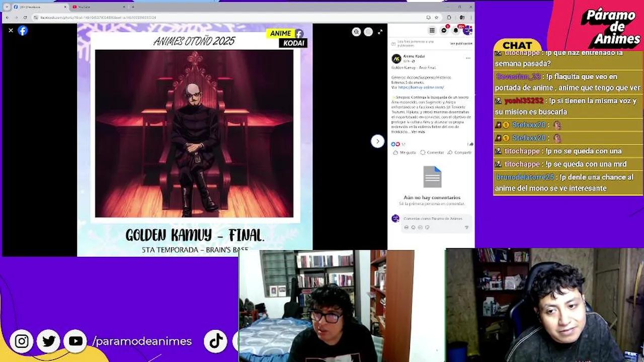Reload the page

point(25,18)
